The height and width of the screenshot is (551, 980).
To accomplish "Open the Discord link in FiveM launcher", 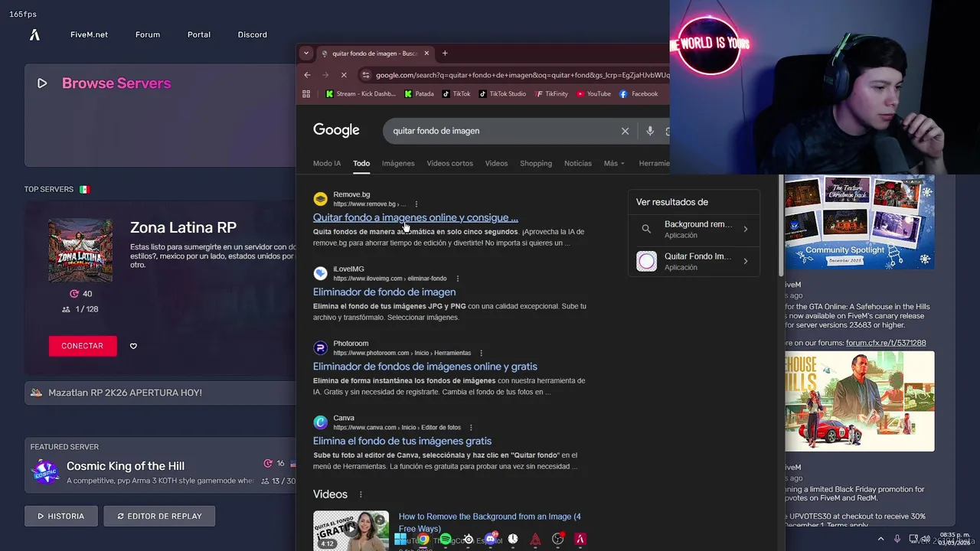I will pyautogui.click(x=252, y=34).
